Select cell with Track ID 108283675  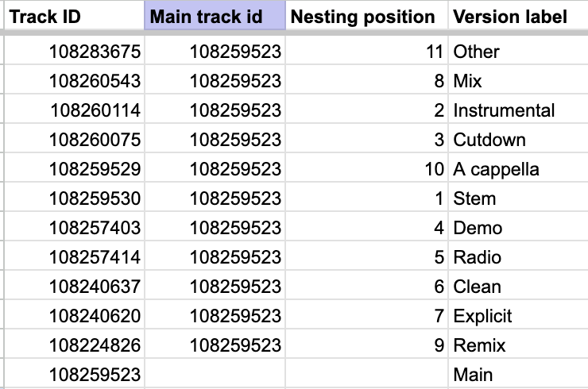(74, 51)
